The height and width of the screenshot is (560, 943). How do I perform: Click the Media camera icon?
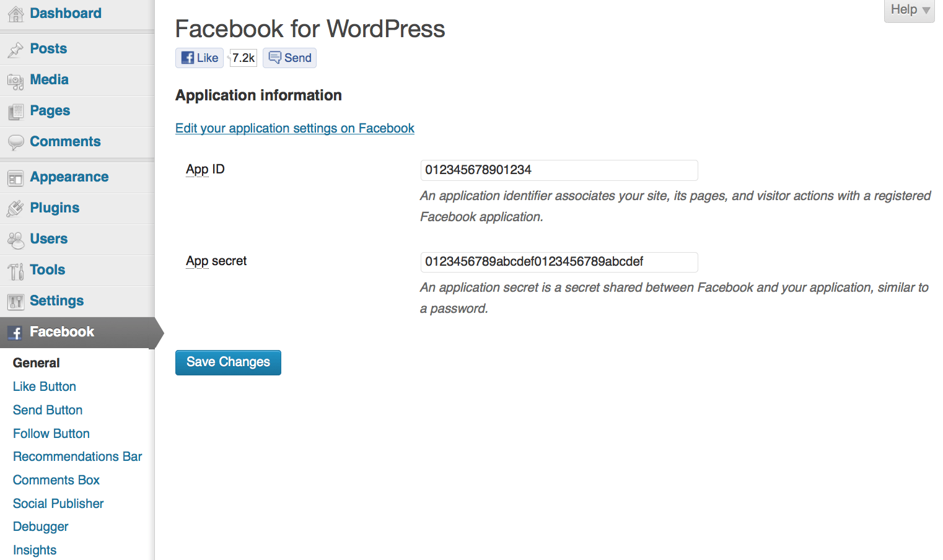[x=15, y=81]
